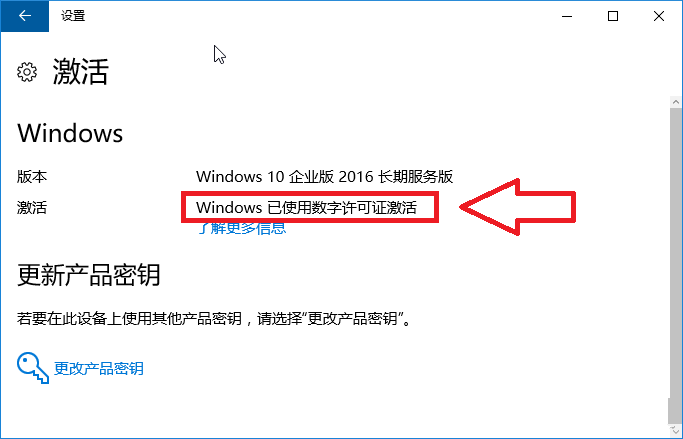Go back using the blue back arrow
Image resolution: width=683 pixels, height=439 pixels.
point(25,16)
